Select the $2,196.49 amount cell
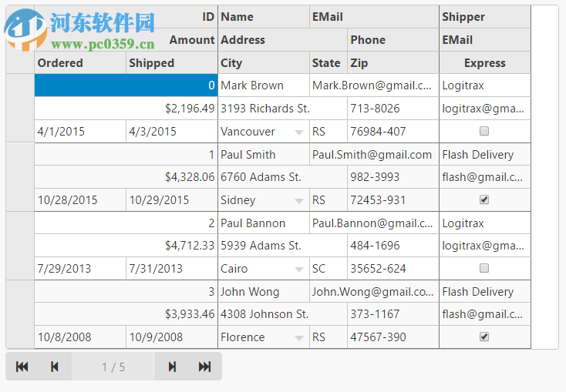566x392 pixels. [x=126, y=108]
